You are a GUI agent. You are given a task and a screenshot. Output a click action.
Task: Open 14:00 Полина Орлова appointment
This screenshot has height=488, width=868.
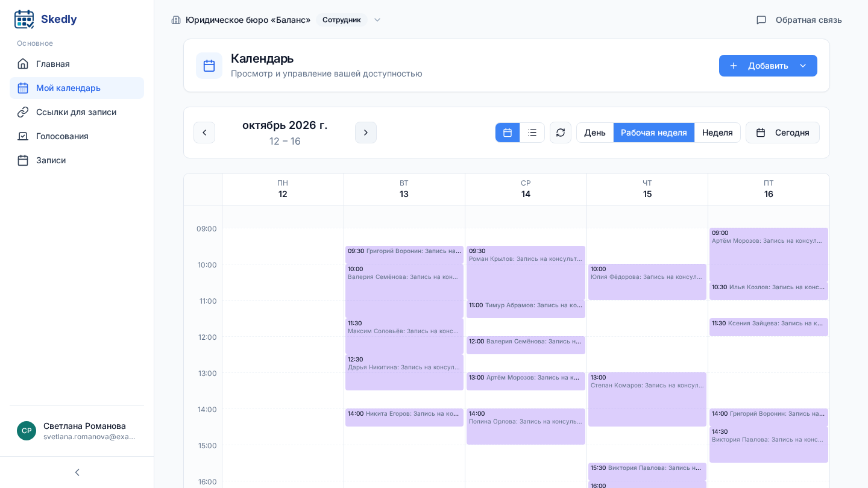[526, 426]
